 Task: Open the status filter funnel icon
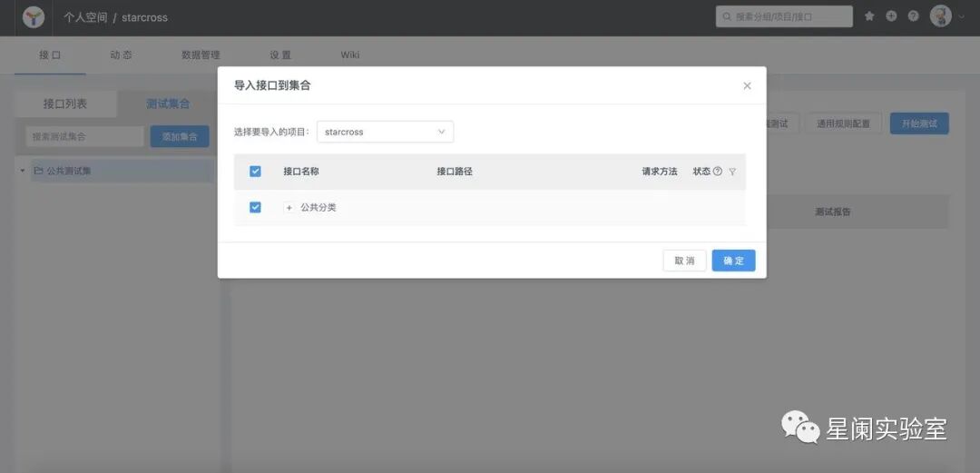[x=732, y=172]
